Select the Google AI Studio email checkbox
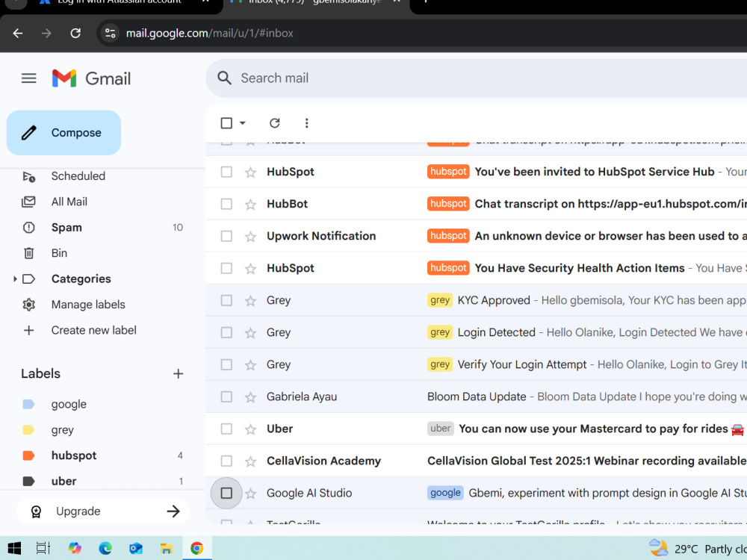Screen dimensions: 747x560 (x=226, y=494)
